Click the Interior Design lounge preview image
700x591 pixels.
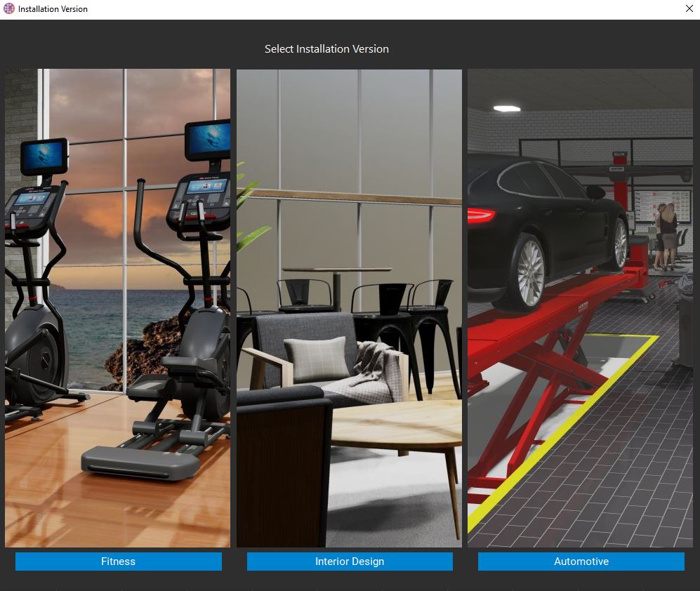349,308
